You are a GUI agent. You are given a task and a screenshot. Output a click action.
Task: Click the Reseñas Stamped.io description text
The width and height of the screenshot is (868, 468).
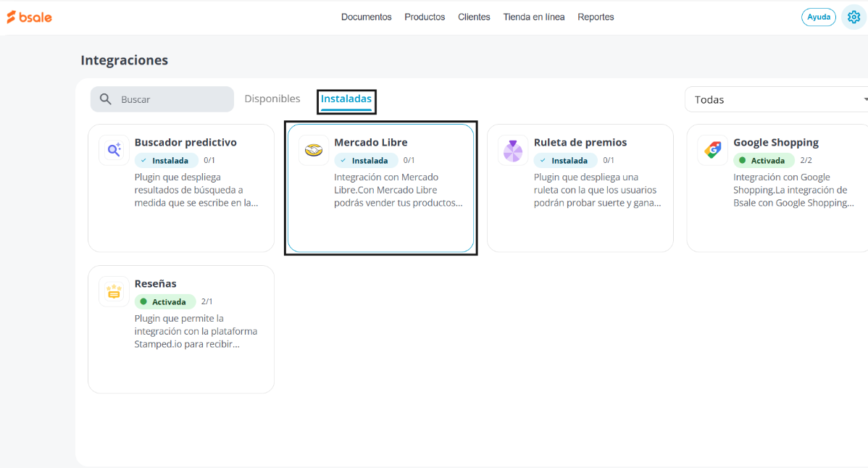[x=196, y=331]
